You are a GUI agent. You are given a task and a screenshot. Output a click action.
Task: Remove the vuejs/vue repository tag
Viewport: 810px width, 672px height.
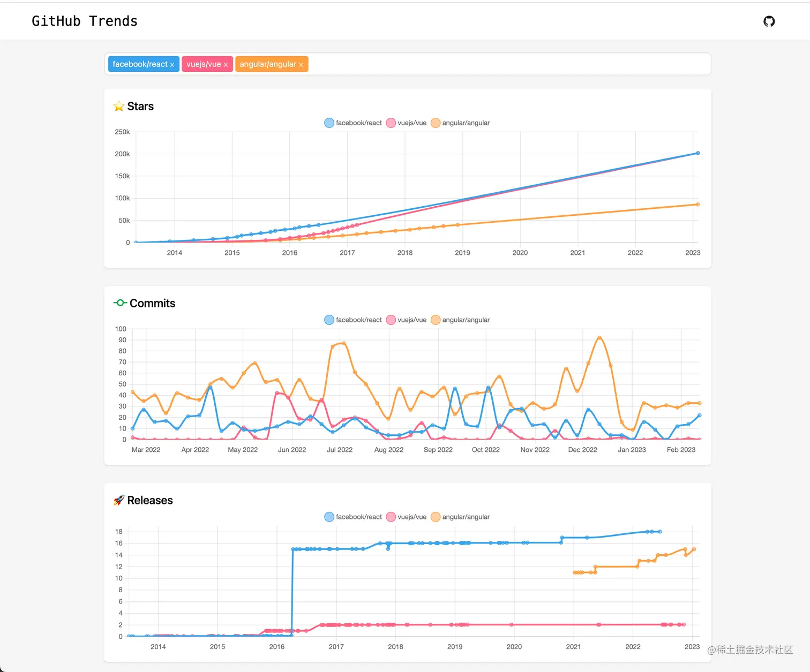226,64
